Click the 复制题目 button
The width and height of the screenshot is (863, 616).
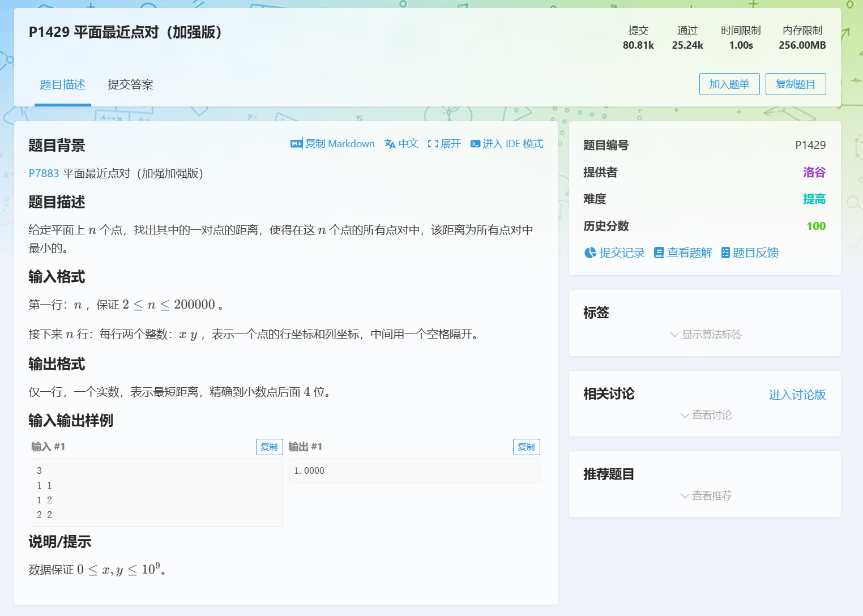796,84
